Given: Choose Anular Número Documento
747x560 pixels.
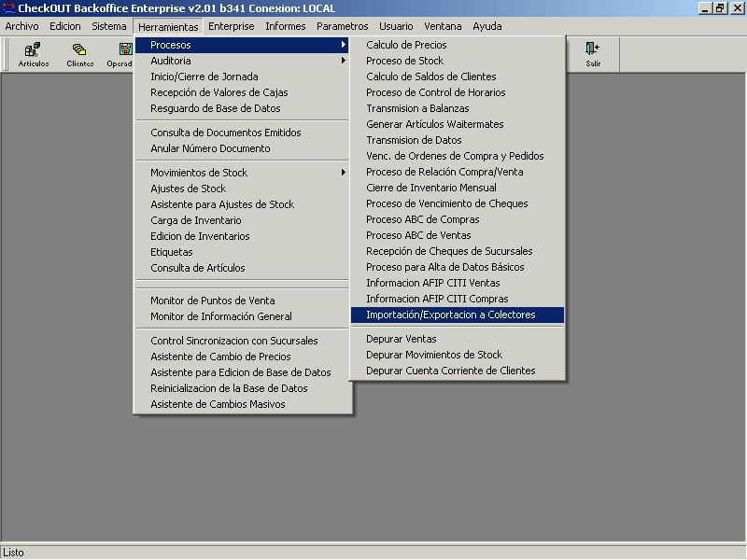Looking at the screenshot, I should [x=243, y=148].
